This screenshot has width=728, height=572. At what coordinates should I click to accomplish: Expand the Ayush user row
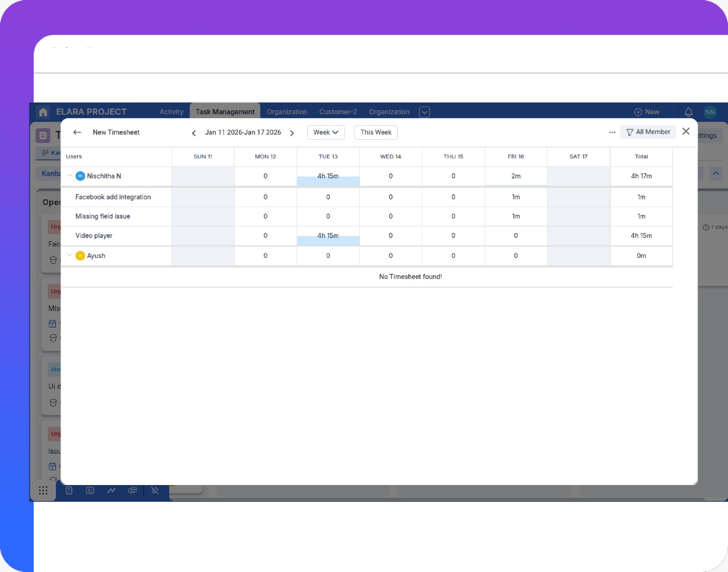pyautogui.click(x=70, y=255)
